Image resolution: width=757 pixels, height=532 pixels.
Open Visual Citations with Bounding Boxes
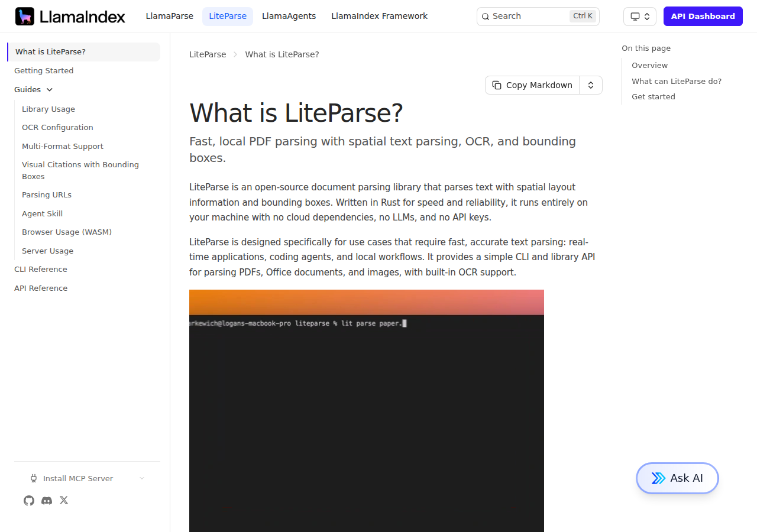tap(80, 171)
